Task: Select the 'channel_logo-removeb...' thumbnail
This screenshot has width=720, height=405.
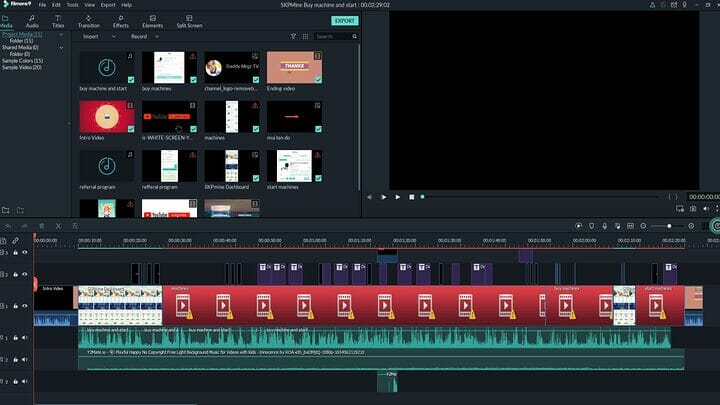Action: pyautogui.click(x=232, y=68)
